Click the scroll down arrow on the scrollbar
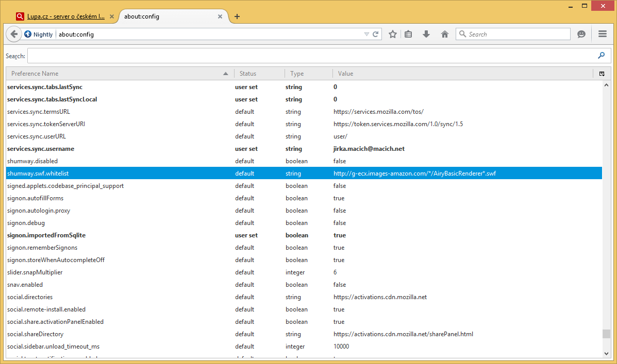 [607, 353]
